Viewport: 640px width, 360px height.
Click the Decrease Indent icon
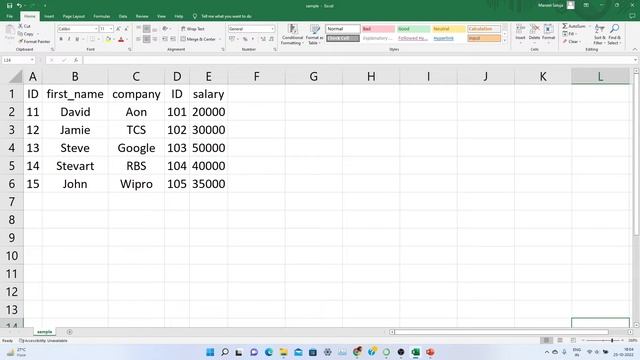[165, 39]
